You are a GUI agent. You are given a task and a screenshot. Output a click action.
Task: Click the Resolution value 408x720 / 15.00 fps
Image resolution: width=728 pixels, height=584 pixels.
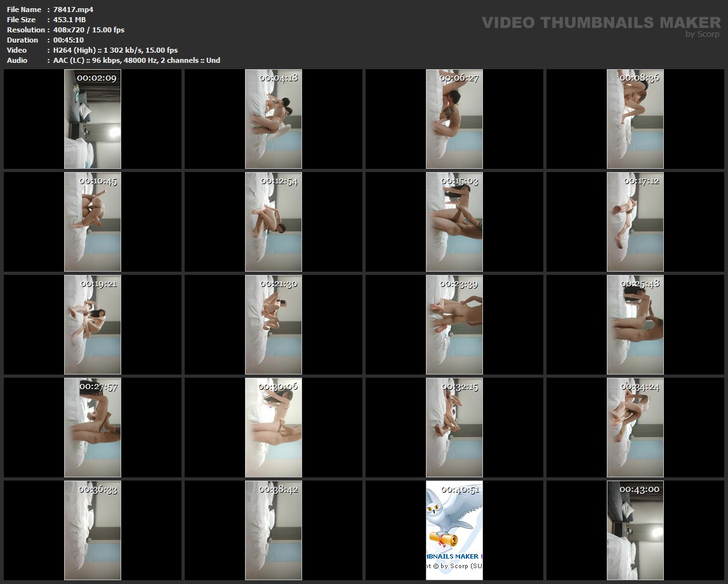(x=89, y=30)
